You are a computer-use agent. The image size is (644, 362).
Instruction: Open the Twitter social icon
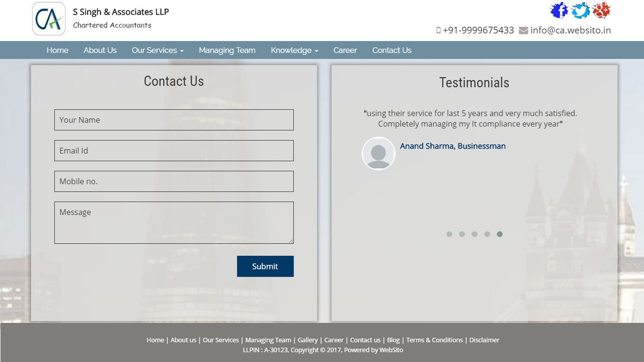[x=580, y=10]
